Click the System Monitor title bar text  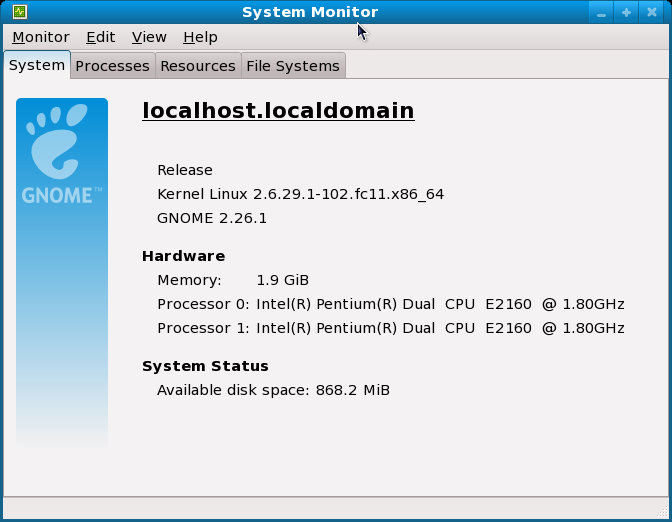point(310,12)
